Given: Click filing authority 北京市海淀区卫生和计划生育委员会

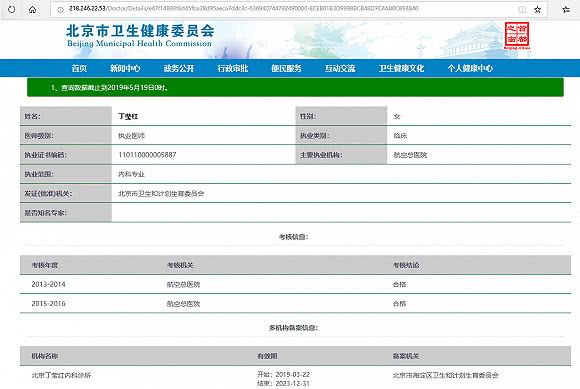Looking at the screenshot, I should [x=446, y=375].
